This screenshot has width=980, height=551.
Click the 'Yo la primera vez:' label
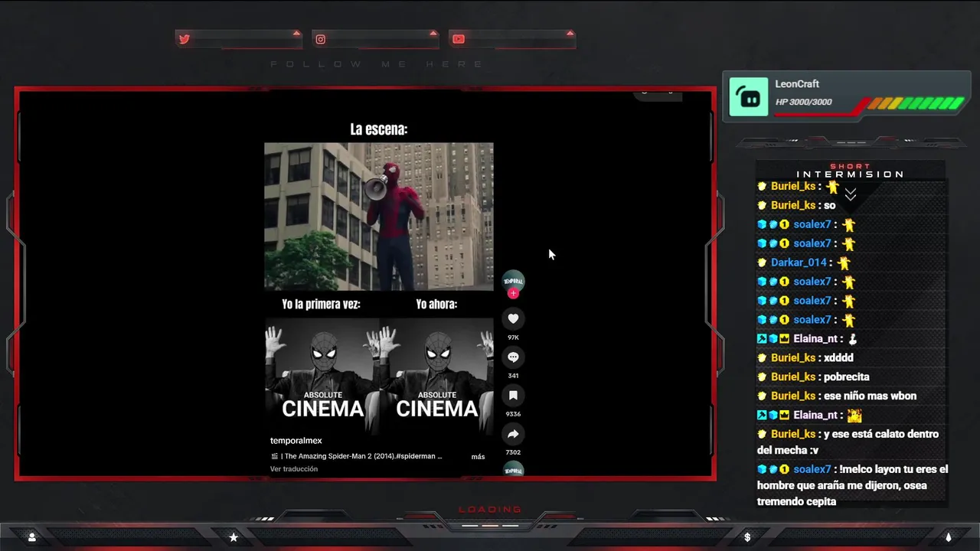[x=321, y=305]
